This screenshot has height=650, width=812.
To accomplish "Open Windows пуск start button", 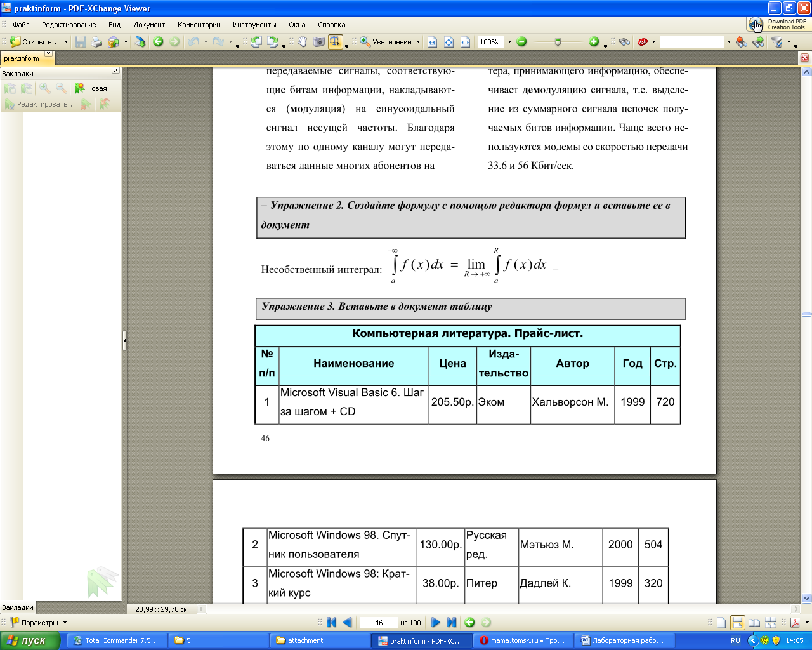I will [x=30, y=640].
